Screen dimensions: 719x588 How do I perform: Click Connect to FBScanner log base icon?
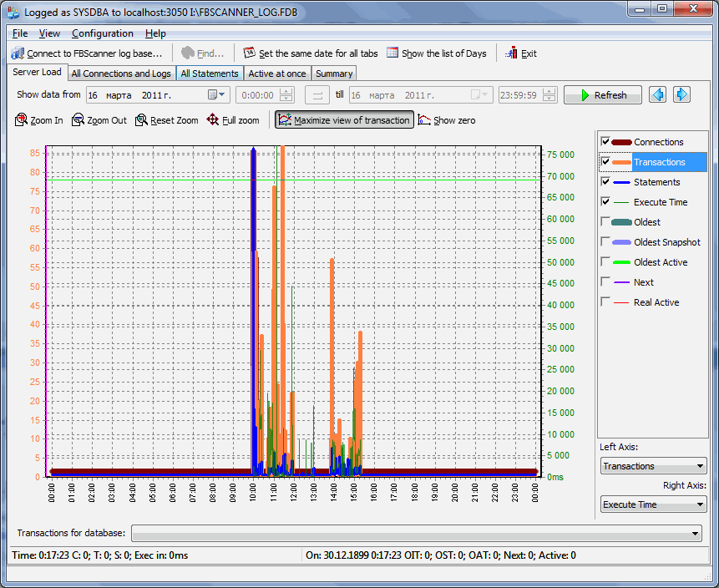(18, 53)
